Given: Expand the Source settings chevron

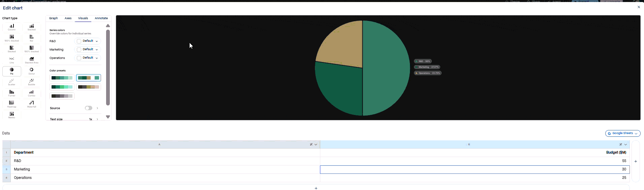Looking at the screenshot, I should tap(97, 108).
